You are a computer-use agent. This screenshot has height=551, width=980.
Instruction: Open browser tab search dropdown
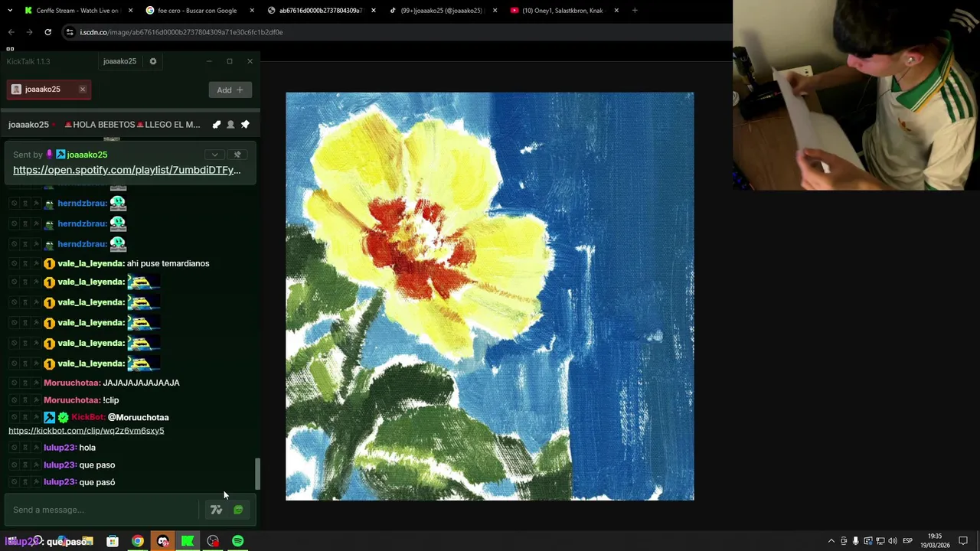10,11
